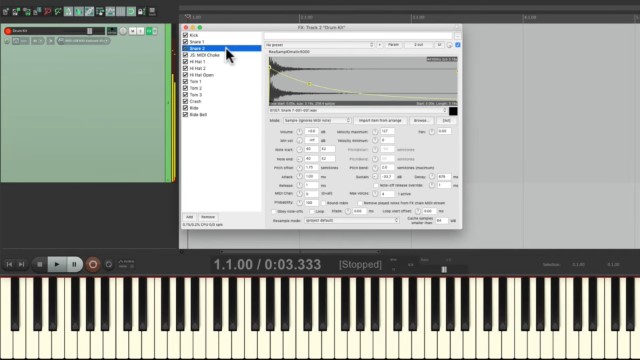
Task: Select Tom 1 in the FX list
Action: [196, 82]
